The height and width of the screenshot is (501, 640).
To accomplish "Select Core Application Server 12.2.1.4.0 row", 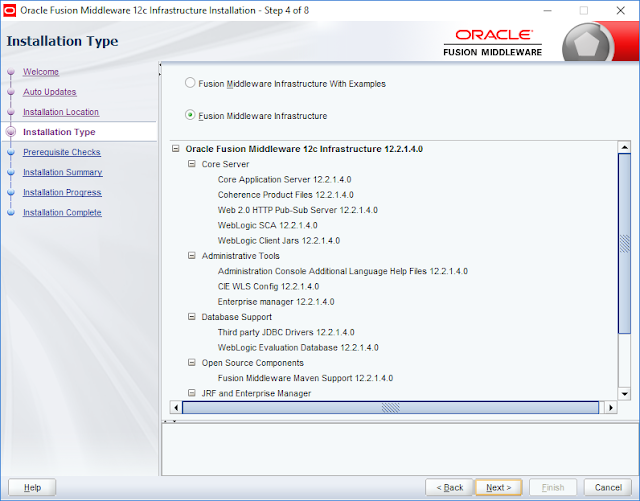I will point(284,179).
